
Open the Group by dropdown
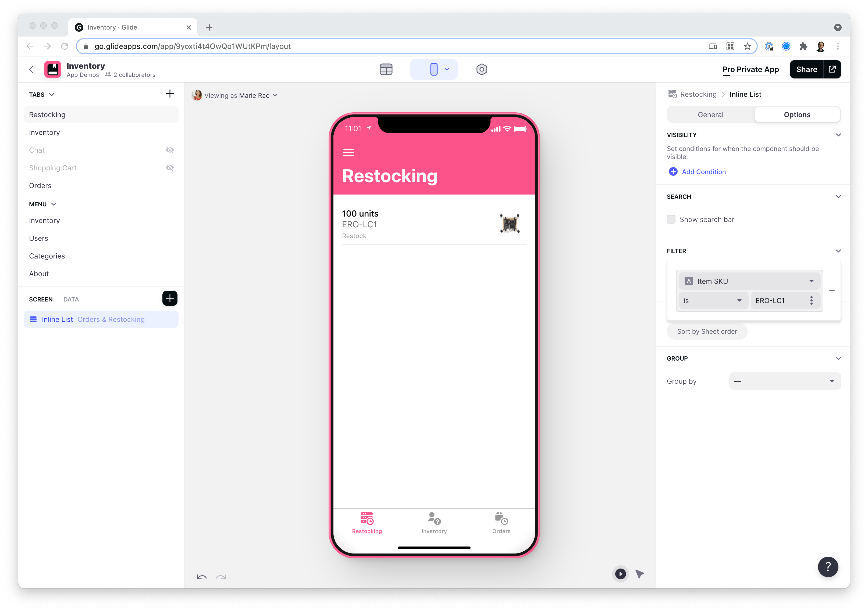click(784, 381)
